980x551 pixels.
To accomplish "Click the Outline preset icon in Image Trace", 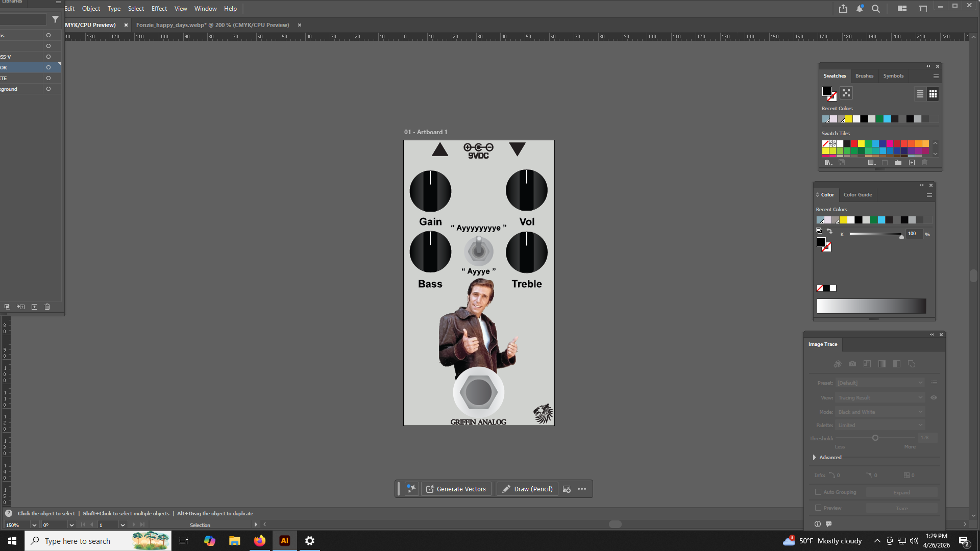I will [912, 364].
